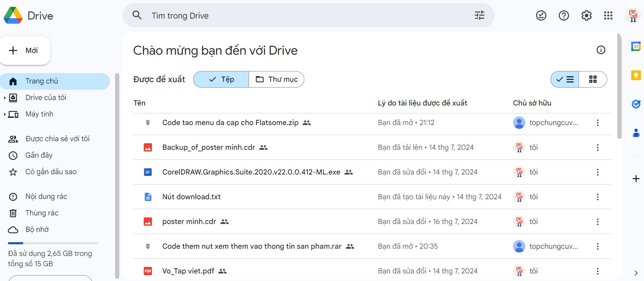Expand the Drive của tôi tree
This screenshot has width=644, height=281.
(x=4, y=98)
